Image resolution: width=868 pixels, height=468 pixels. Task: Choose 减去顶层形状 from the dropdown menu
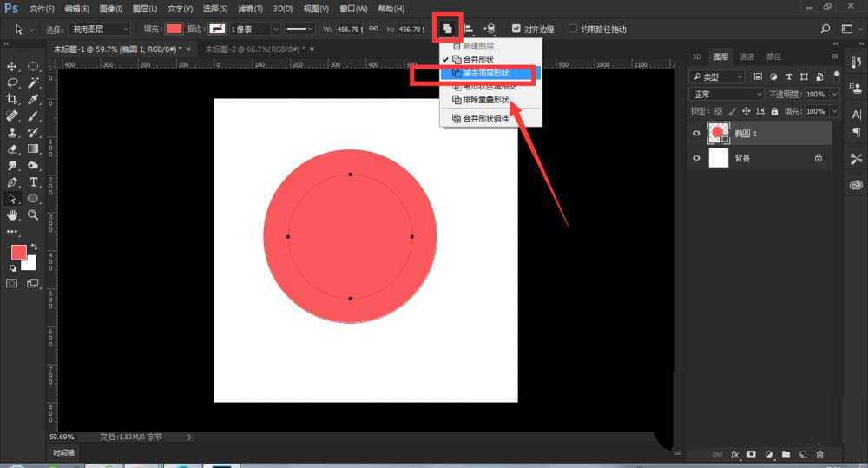[486, 73]
